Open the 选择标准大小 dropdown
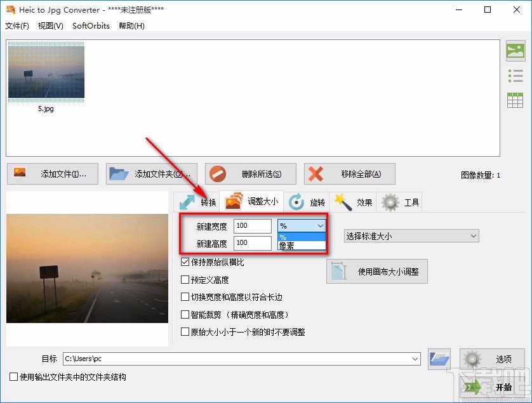The width and height of the screenshot is (532, 403). click(411, 235)
